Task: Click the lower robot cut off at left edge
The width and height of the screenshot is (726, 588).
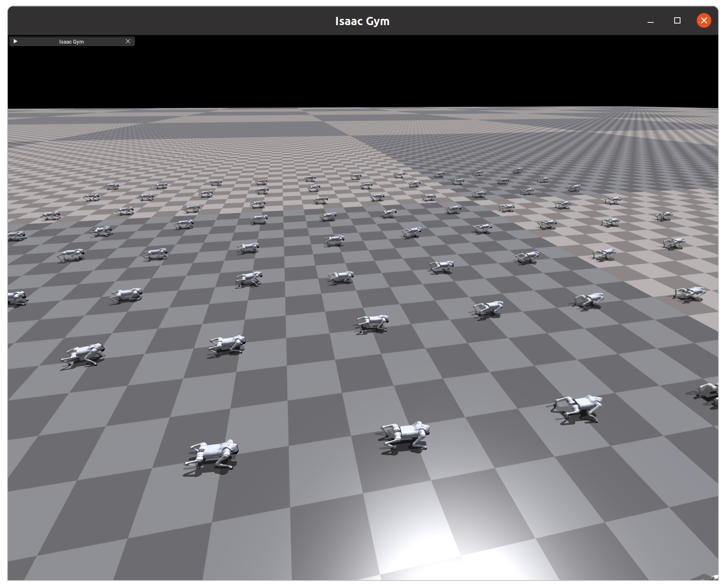Action: [16, 298]
